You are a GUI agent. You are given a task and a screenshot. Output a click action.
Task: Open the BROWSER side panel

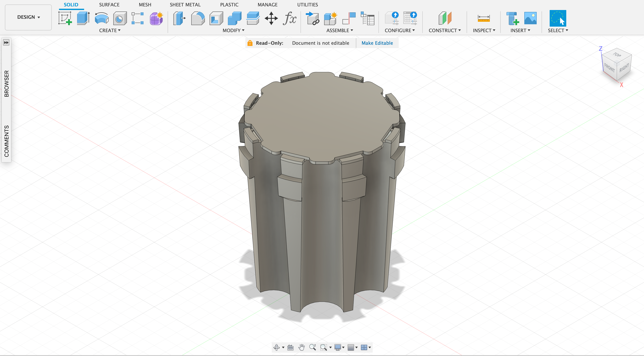pyautogui.click(x=7, y=83)
